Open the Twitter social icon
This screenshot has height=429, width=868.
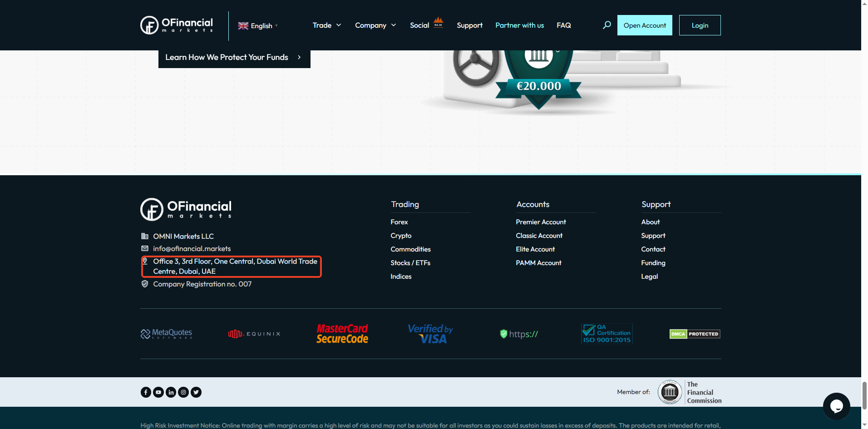coord(196,392)
